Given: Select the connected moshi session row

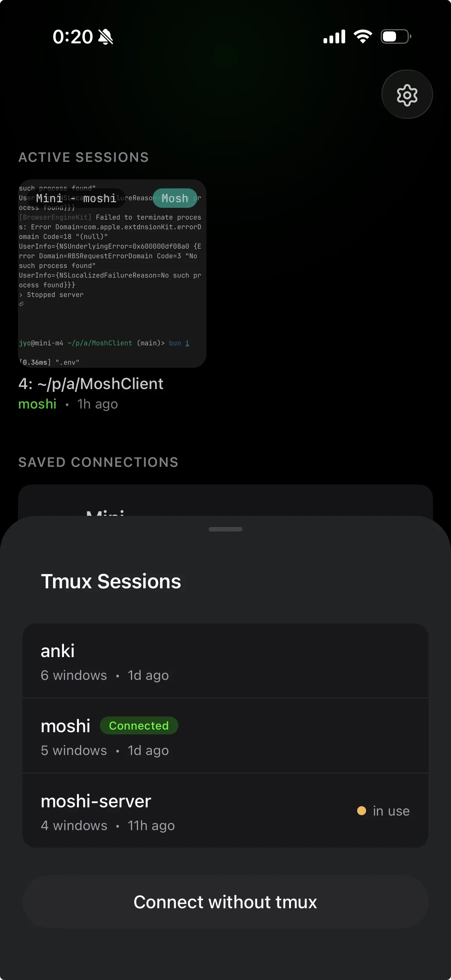Looking at the screenshot, I should (x=226, y=736).
